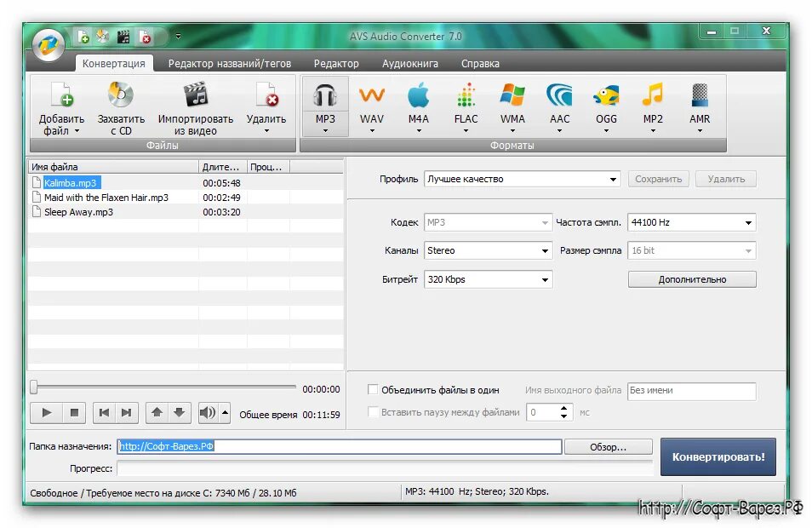The width and height of the screenshot is (812, 528).
Task: Open the Аудиокнига tab
Action: [410, 64]
